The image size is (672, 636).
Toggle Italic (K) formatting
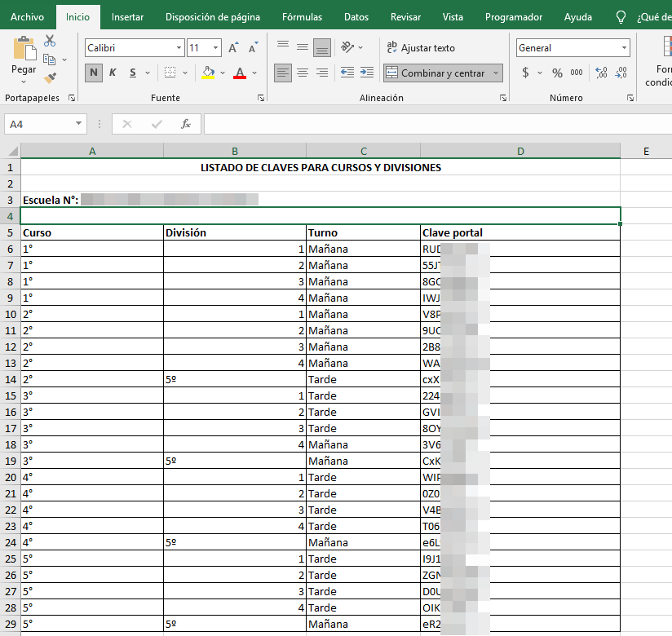coord(113,73)
